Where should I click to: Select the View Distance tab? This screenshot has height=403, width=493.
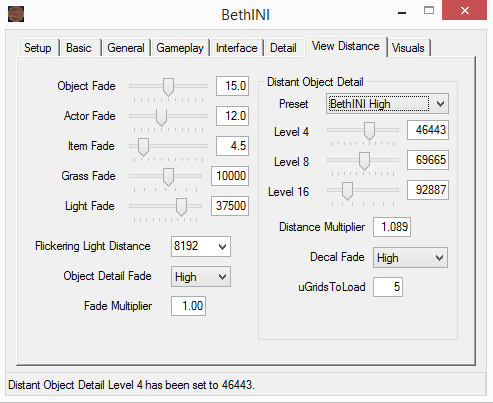pos(346,46)
